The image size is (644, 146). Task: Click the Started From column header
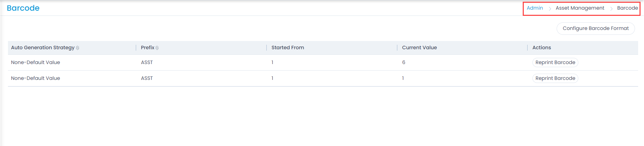(287, 48)
